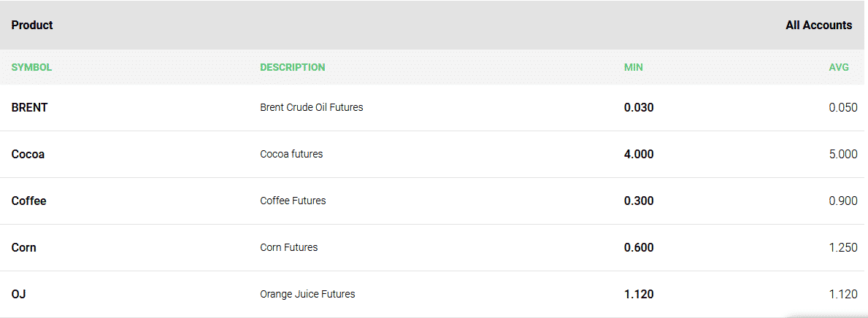The image size is (868, 318).
Task: Click Cocoa futures description text
Action: (x=291, y=155)
